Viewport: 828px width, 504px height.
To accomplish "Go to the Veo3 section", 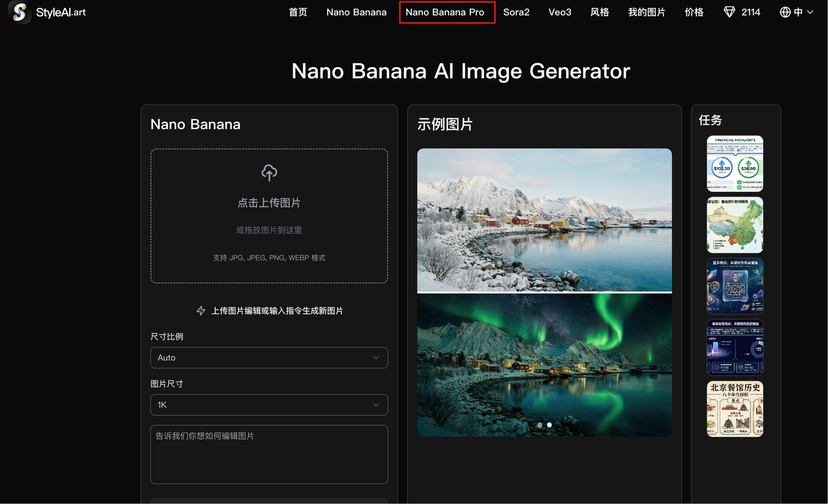I will 559,11.
